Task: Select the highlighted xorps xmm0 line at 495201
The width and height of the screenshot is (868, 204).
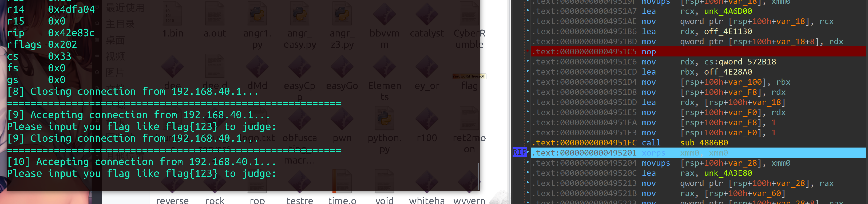Action: (x=698, y=153)
